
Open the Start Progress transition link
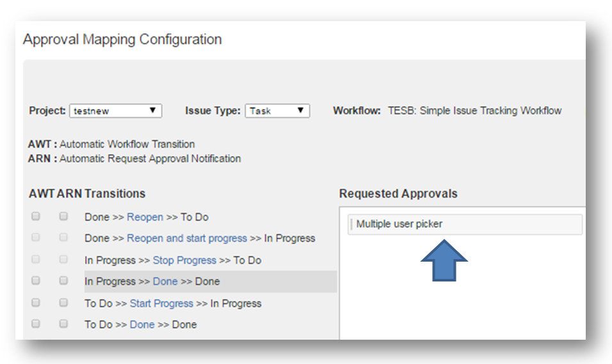click(x=161, y=303)
